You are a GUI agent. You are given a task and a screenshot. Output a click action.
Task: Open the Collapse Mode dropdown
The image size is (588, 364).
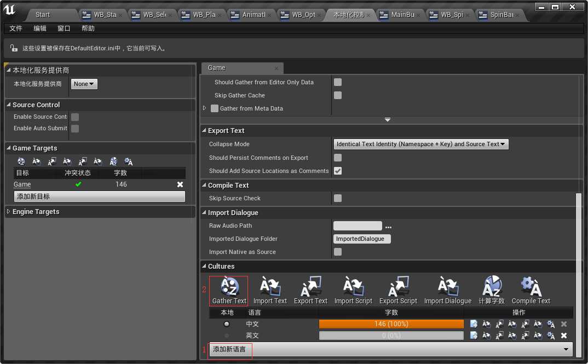421,144
